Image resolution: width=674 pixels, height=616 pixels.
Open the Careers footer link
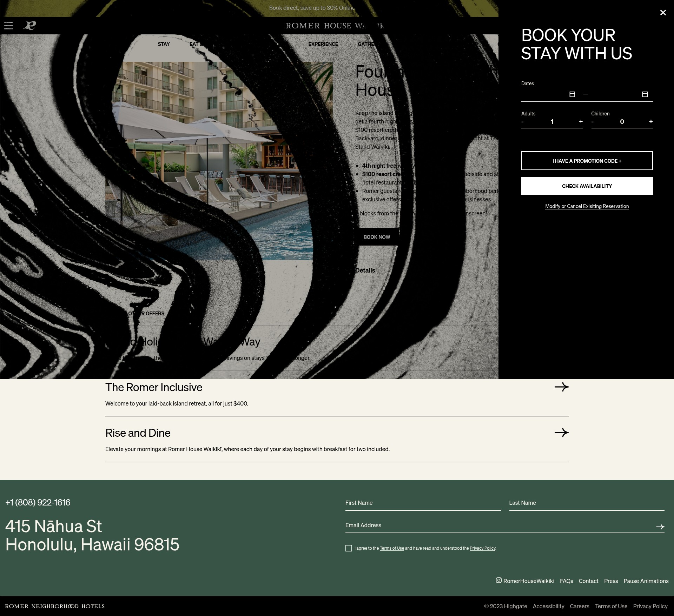[x=580, y=606]
